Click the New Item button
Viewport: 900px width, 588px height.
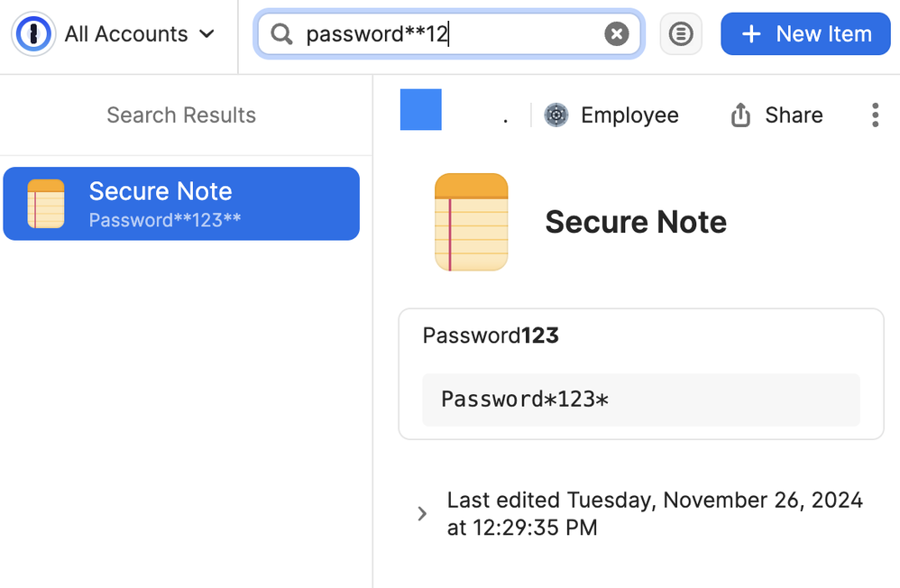coord(805,34)
